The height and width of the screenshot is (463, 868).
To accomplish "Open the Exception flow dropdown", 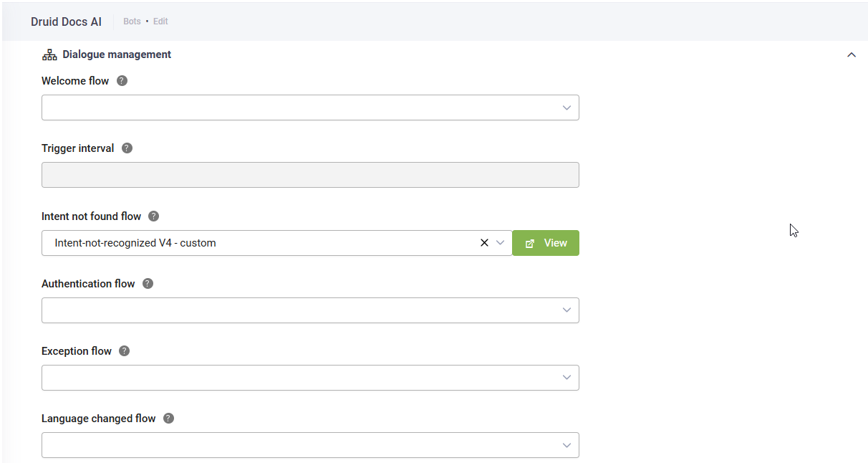I will pyautogui.click(x=566, y=378).
